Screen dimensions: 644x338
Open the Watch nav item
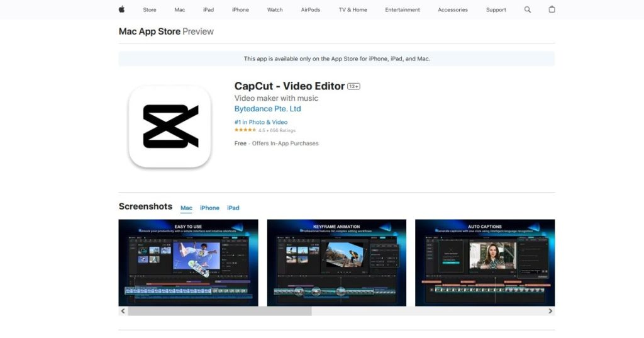pos(275,10)
